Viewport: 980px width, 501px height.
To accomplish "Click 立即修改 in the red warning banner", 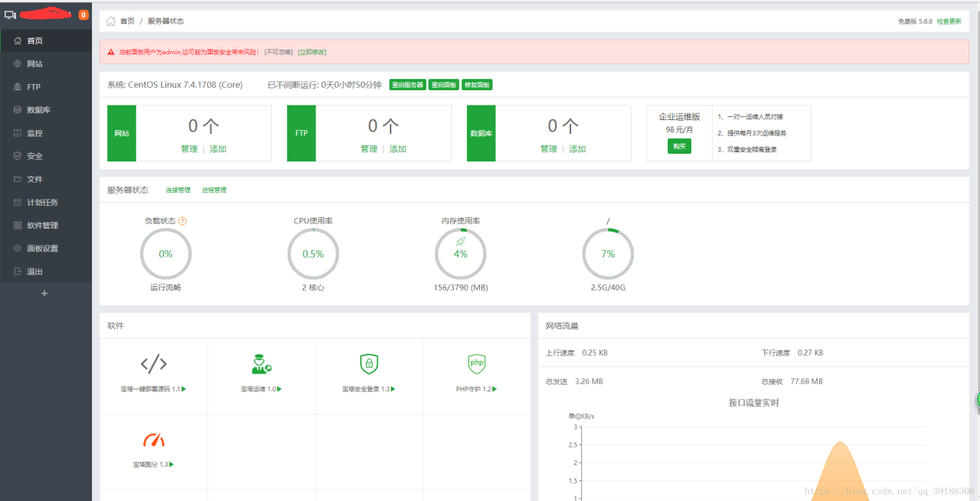I will click(x=312, y=52).
